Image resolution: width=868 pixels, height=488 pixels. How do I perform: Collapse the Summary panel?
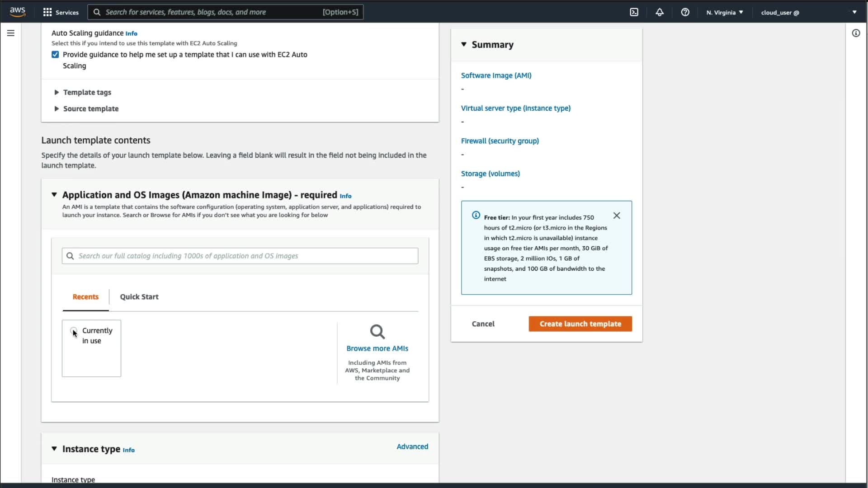[x=464, y=44]
